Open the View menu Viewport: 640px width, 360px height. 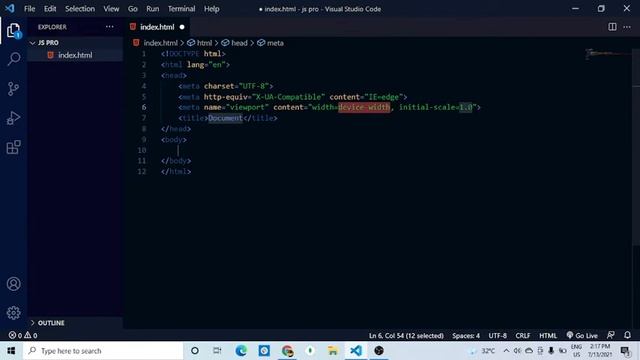pyautogui.click(x=111, y=9)
